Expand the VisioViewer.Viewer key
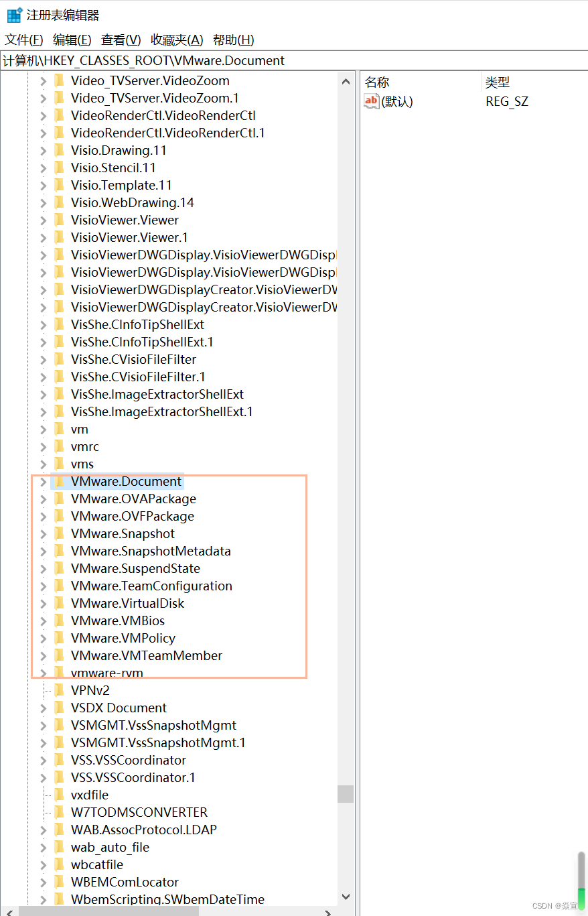Screen dimensions: 588x916 point(43,220)
